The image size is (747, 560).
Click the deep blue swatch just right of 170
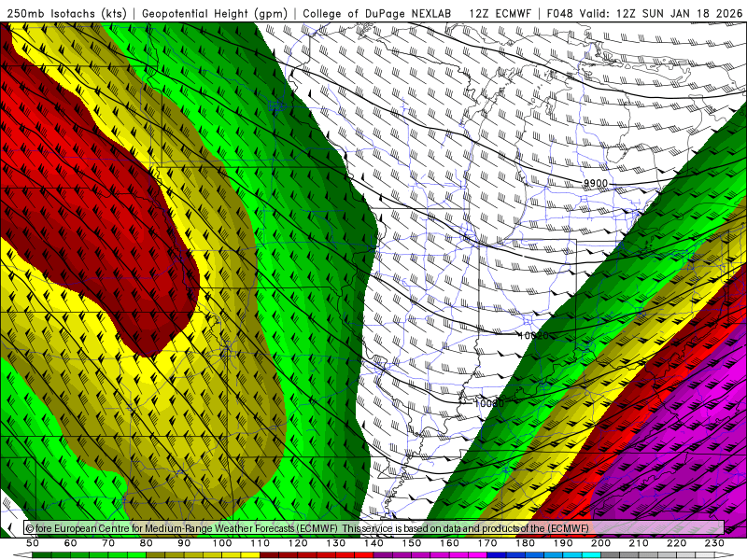click(497, 555)
